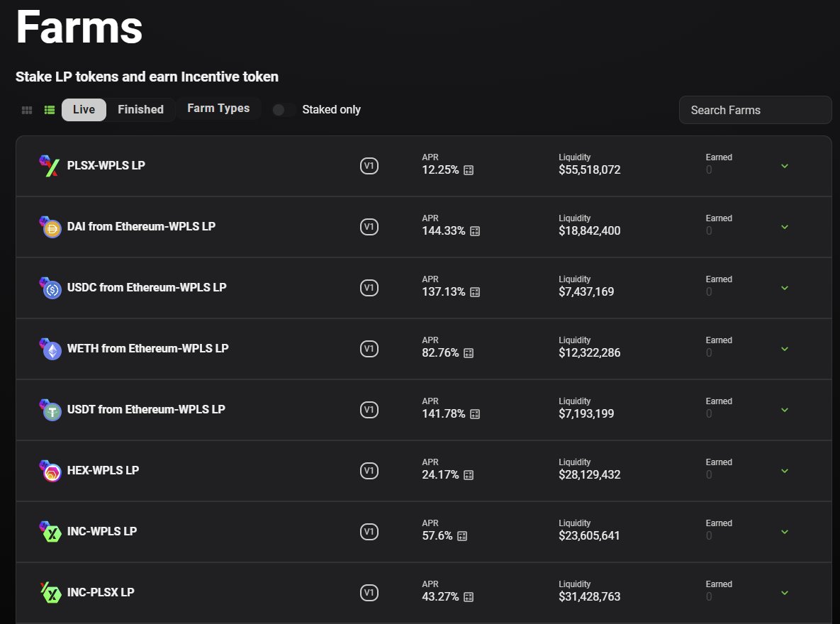Click V1 badge on HEX-WPLS LP row
This screenshot has height=624, width=840.
pos(369,471)
